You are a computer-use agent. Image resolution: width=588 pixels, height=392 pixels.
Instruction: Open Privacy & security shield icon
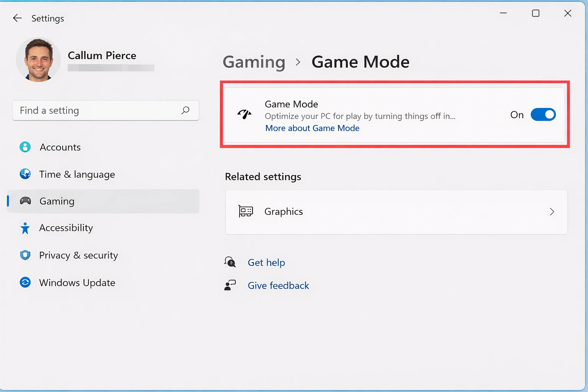(x=25, y=255)
